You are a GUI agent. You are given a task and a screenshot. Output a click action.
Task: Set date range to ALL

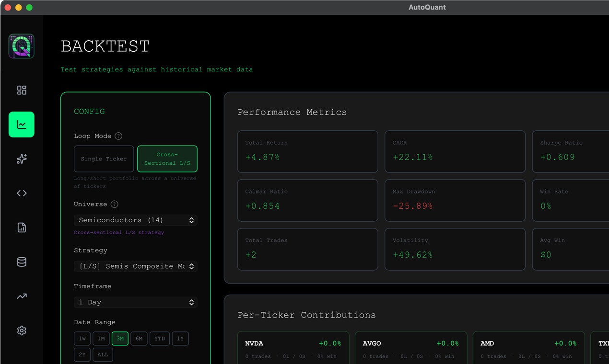(x=103, y=355)
